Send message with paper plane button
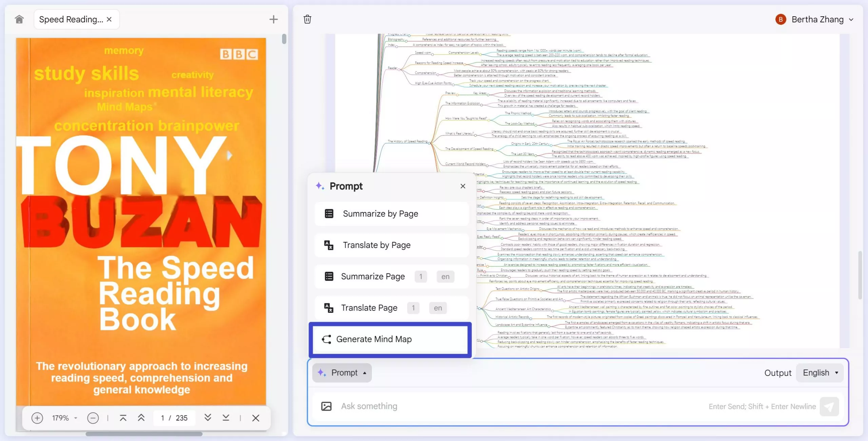The height and width of the screenshot is (441, 868). click(x=829, y=406)
